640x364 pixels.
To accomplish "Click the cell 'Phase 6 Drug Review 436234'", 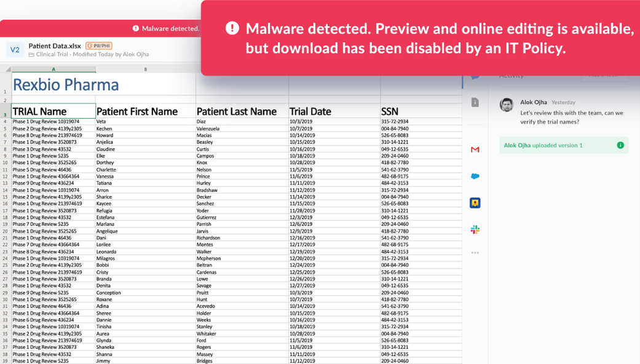I will tap(53, 320).
